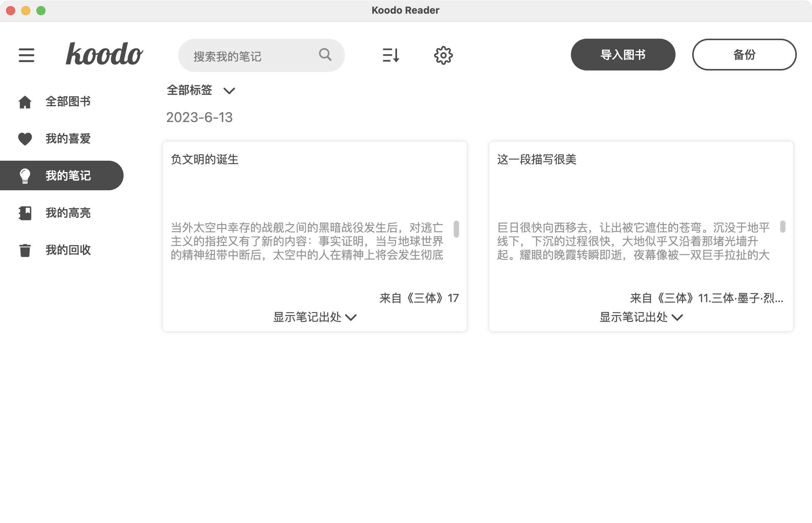Click the home icon for 全部图书
This screenshot has height=523, width=812.
click(25, 102)
